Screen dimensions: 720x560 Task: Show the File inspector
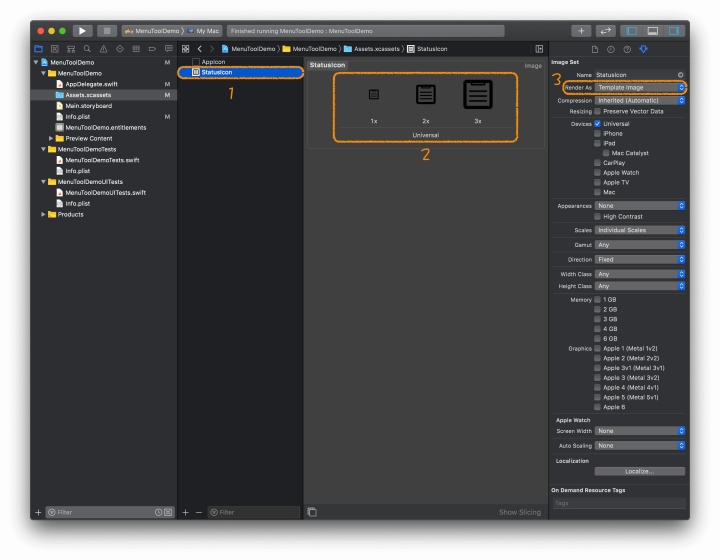[x=595, y=49]
